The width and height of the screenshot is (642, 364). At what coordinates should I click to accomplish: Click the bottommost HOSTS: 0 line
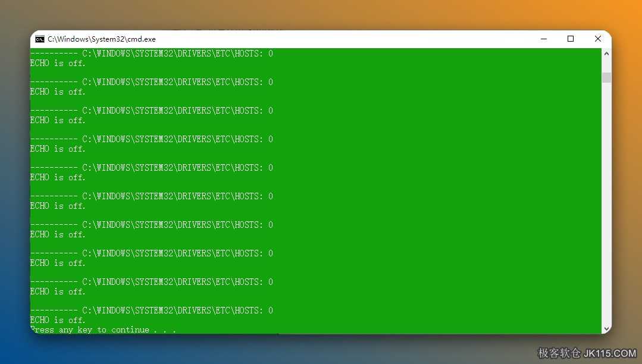[152, 310]
